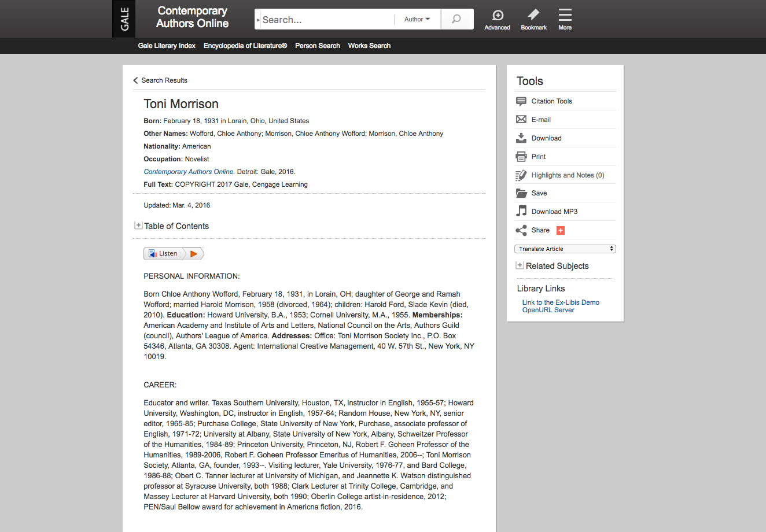Click E-mail tool link

541,120
